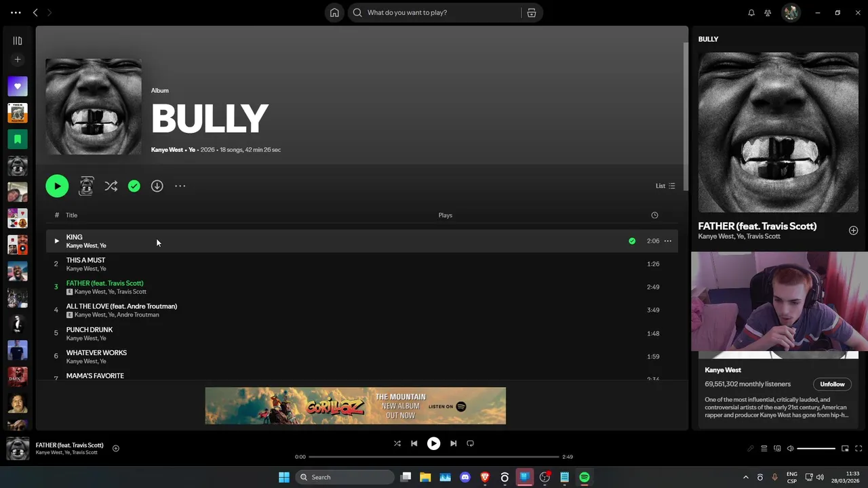This screenshot has height=488, width=868.
Task: Click the now playing thumbnail in player bar
Action: coord(18,449)
